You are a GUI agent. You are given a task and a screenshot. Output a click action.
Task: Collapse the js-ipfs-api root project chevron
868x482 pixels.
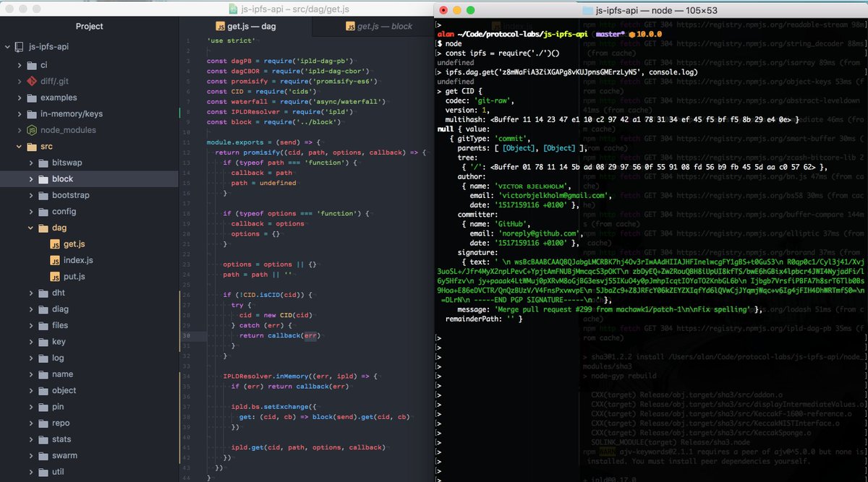click(x=7, y=48)
